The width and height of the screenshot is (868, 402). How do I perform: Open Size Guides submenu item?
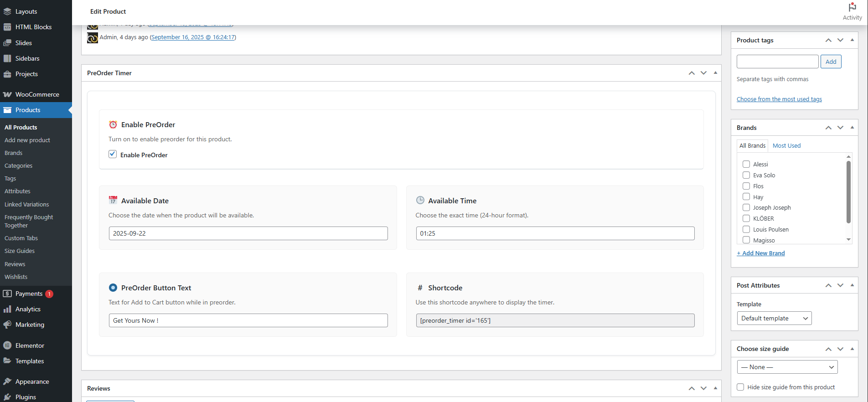point(20,251)
